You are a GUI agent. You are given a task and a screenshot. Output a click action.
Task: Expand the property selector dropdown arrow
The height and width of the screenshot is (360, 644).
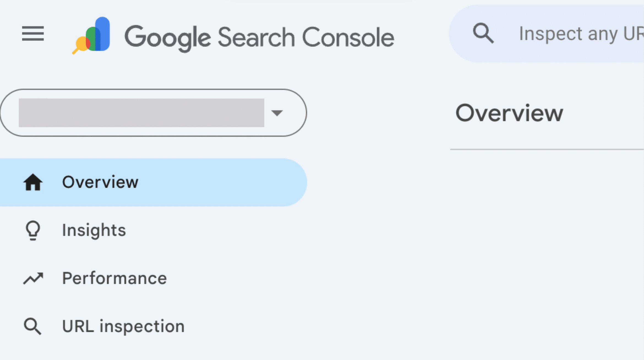[277, 113]
